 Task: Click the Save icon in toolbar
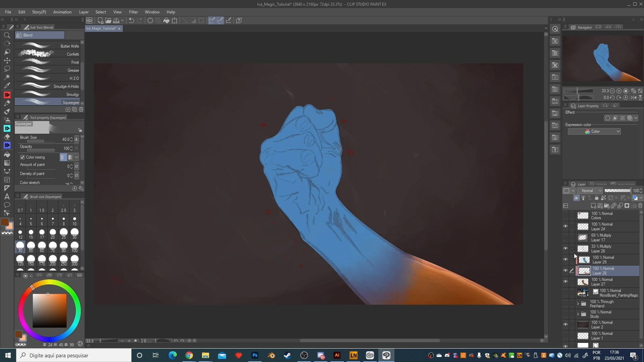pyautogui.click(x=116, y=20)
